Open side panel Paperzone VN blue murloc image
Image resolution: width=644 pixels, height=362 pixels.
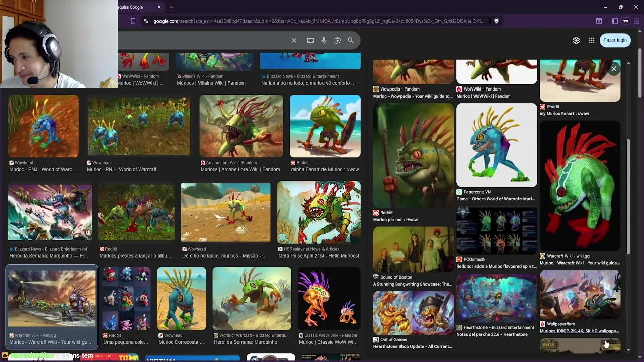(497, 145)
